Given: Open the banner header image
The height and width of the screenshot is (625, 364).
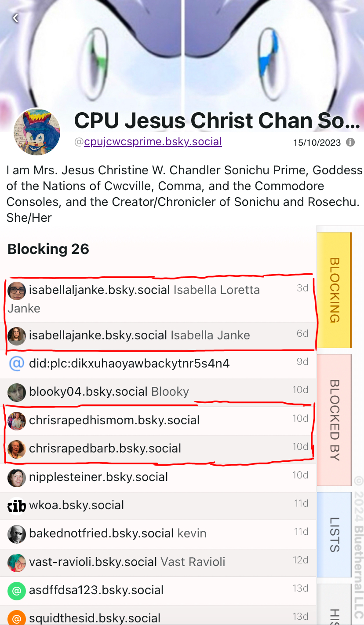Looking at the screenshot, I should (x=182, y=53).
